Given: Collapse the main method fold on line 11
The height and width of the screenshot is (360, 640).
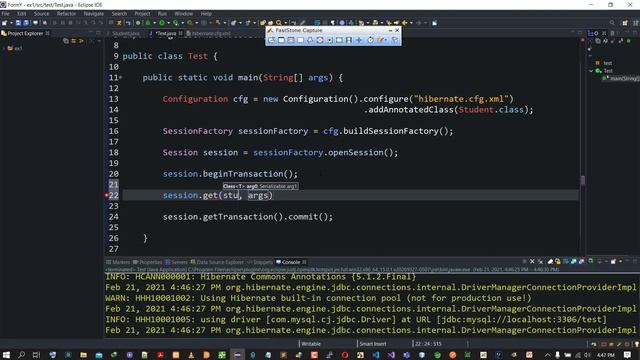Looking at the screenshot, I should click(x=121, y=78).
